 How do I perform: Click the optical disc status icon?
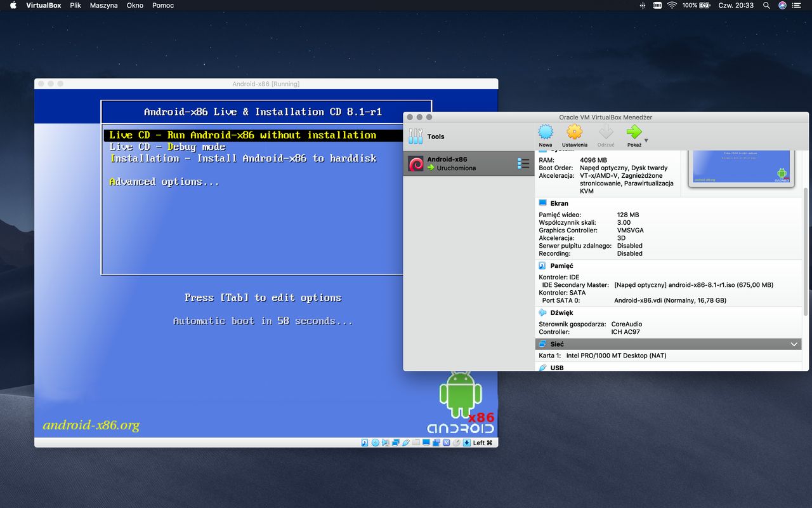click(x=374, y=443)
